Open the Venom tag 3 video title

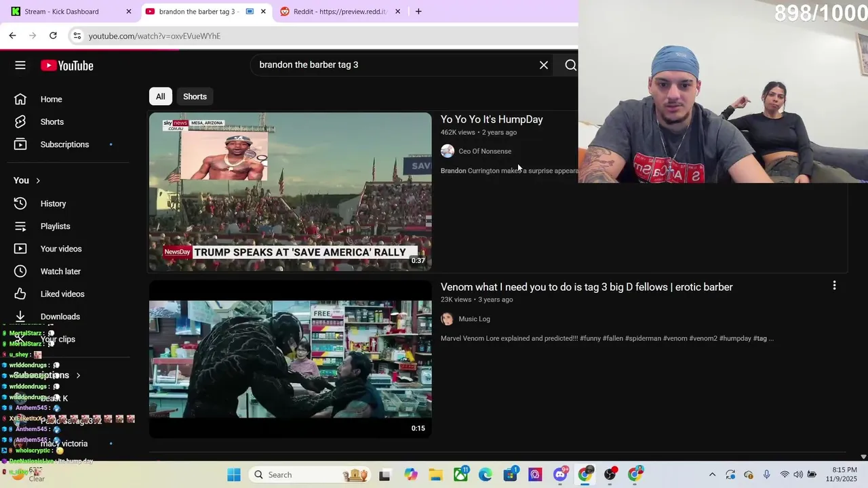tap(587, 287)
